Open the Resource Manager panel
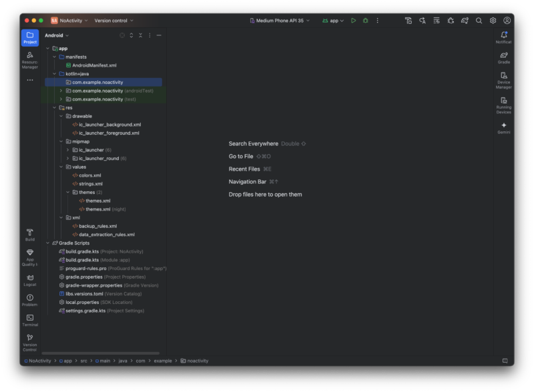 (x=30, y=59)
